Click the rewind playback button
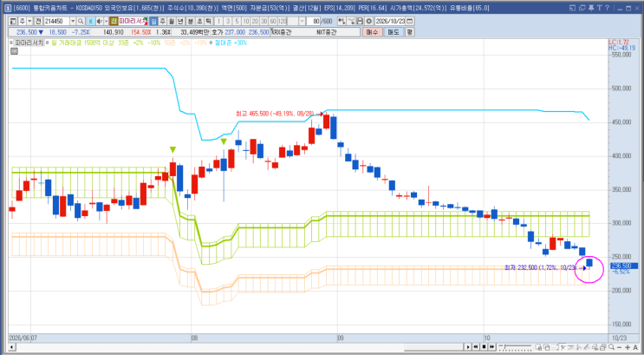644x355 pixels. pos(476,347)
